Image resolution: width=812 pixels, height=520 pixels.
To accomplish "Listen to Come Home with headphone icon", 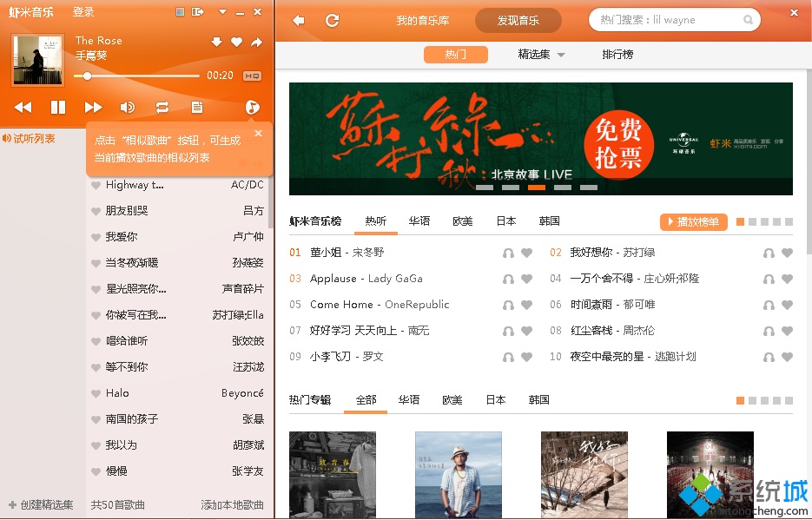I will [509, 305].
